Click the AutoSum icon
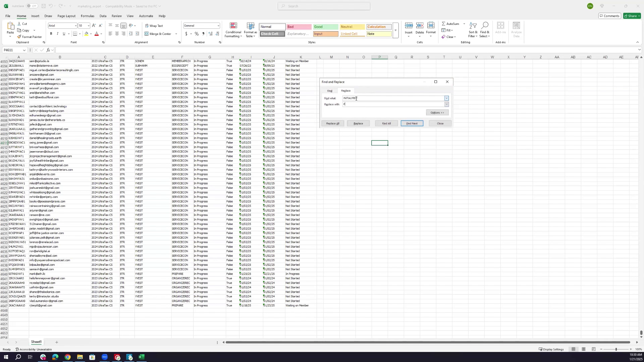 pos(450,24)
